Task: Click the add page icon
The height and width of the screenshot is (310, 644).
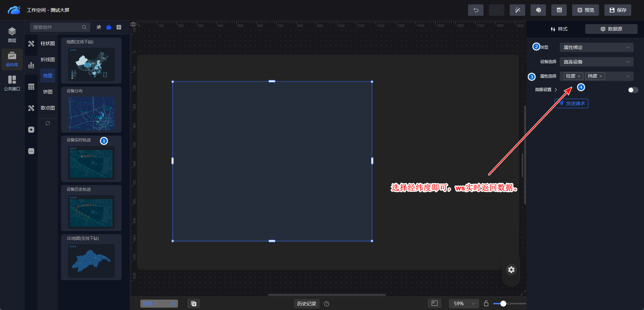Action: tap(194, 304)
